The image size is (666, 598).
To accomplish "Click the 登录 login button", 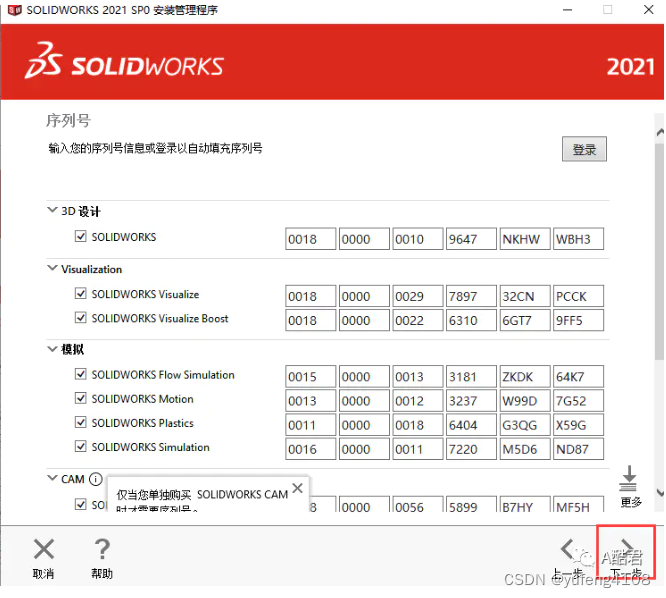I will [x=584, y=149].
